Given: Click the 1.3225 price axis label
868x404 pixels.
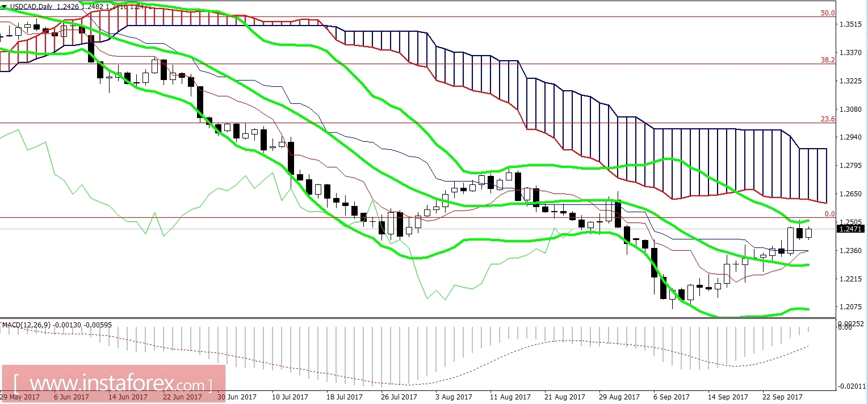Looking at the screenshot, I should tap(852, 81).
